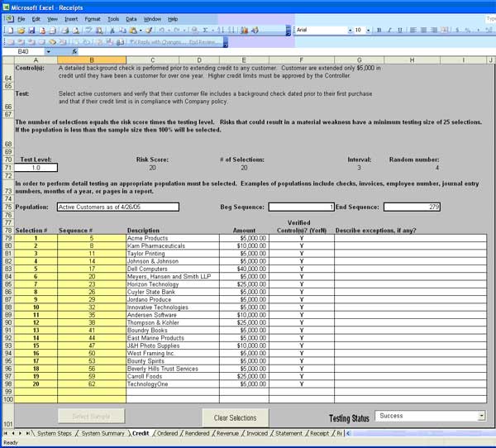Click the Clear Selections button
The image size is (496, 448).
(x=236, y=418)
